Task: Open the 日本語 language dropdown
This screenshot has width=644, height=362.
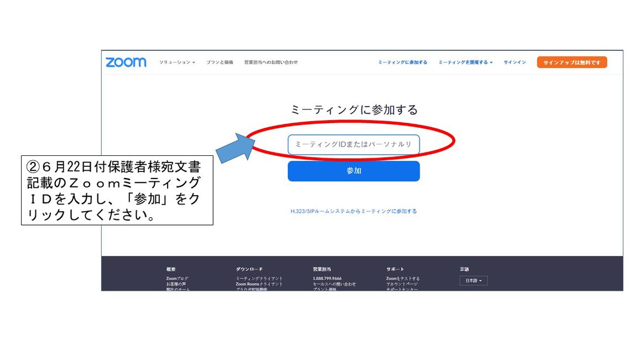Action: (x=474, y=281)
